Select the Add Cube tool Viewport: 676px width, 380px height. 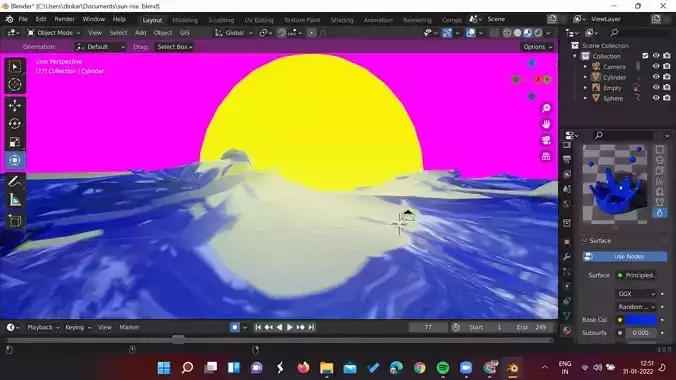[15, 221]
